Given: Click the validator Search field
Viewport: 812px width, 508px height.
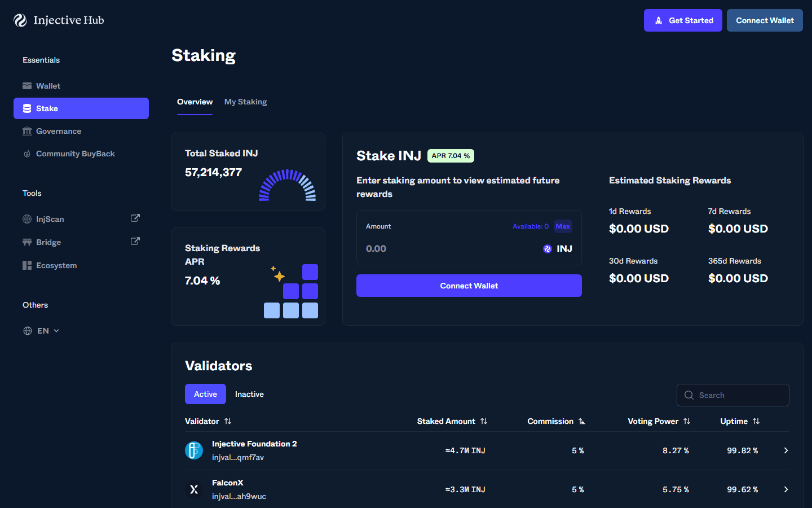Looking at the screenshot, I should (733, 395).
